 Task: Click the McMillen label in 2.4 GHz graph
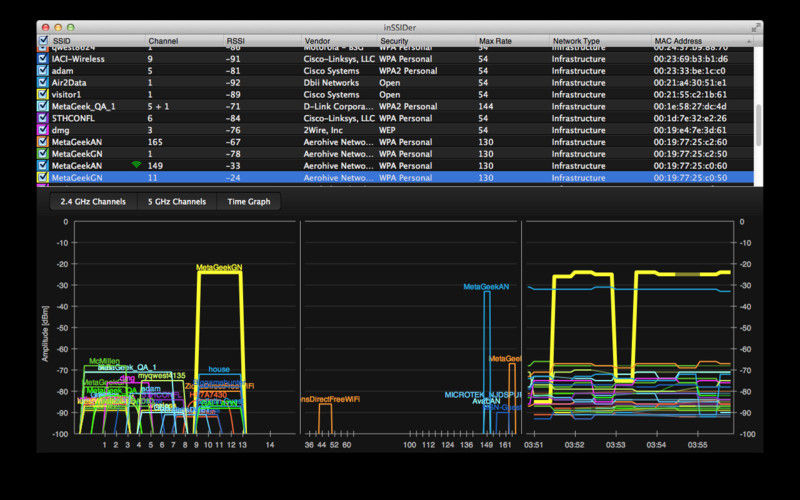coord(104,361)
